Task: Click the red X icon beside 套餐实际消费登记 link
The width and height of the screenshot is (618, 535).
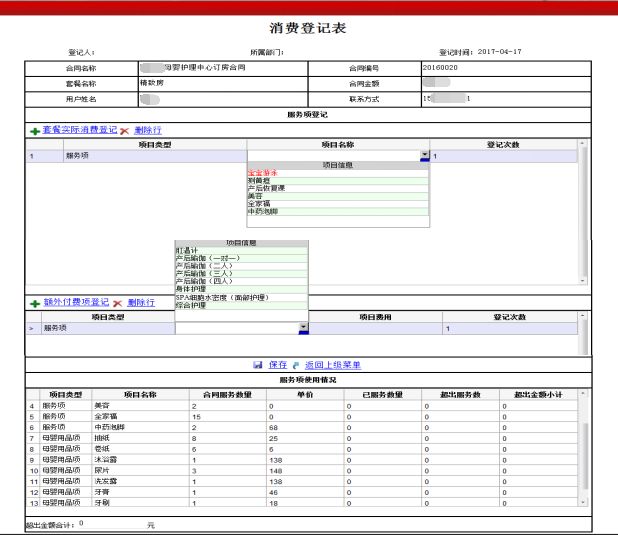Action: point(125,131)
